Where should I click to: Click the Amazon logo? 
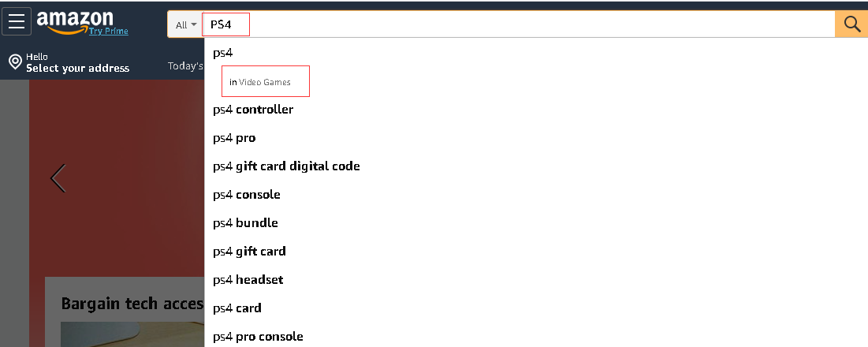75,20
